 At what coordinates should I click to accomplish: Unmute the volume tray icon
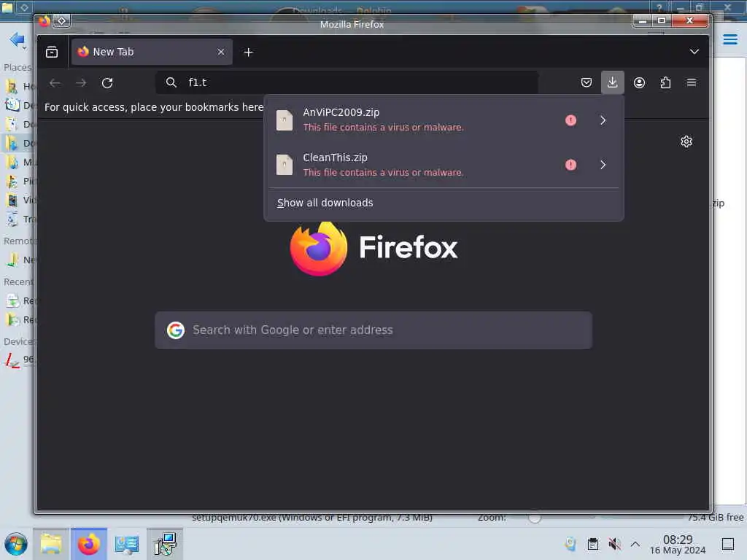coord(614,544)
